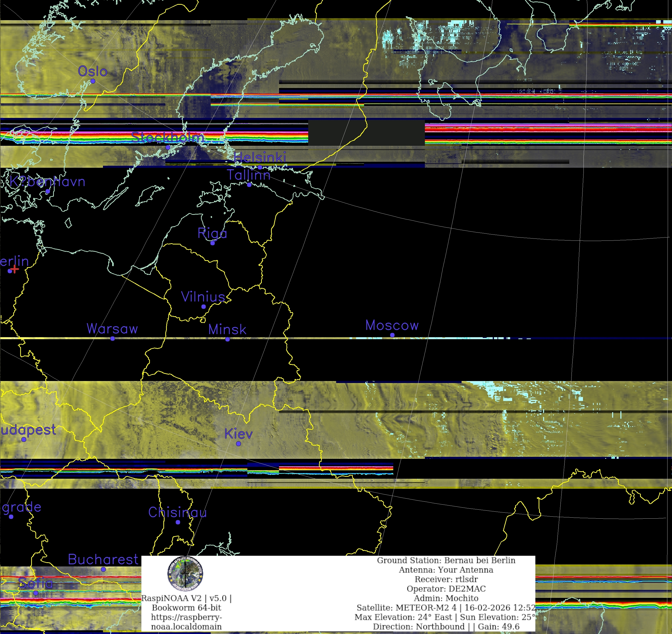
Task: Select the Bucharest city marker dot
Action: [x=103, y=569]
